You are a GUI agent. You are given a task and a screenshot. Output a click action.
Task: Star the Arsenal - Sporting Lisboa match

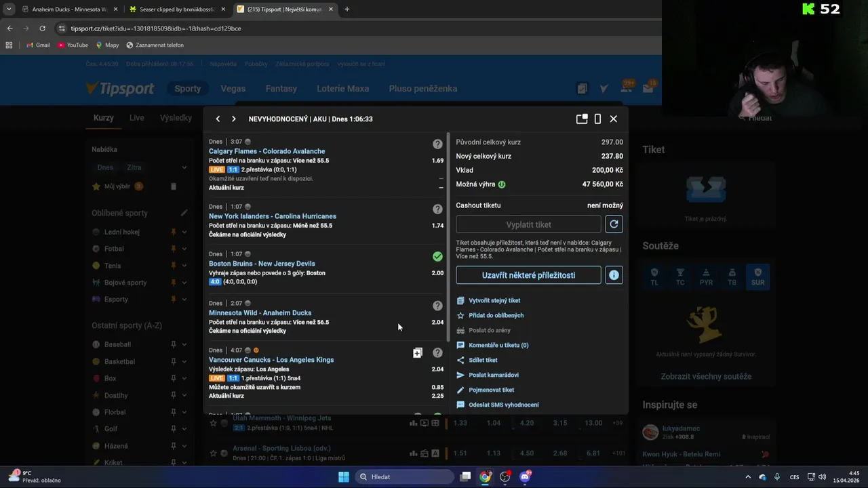pyautogui.click(x=213, y=453)
